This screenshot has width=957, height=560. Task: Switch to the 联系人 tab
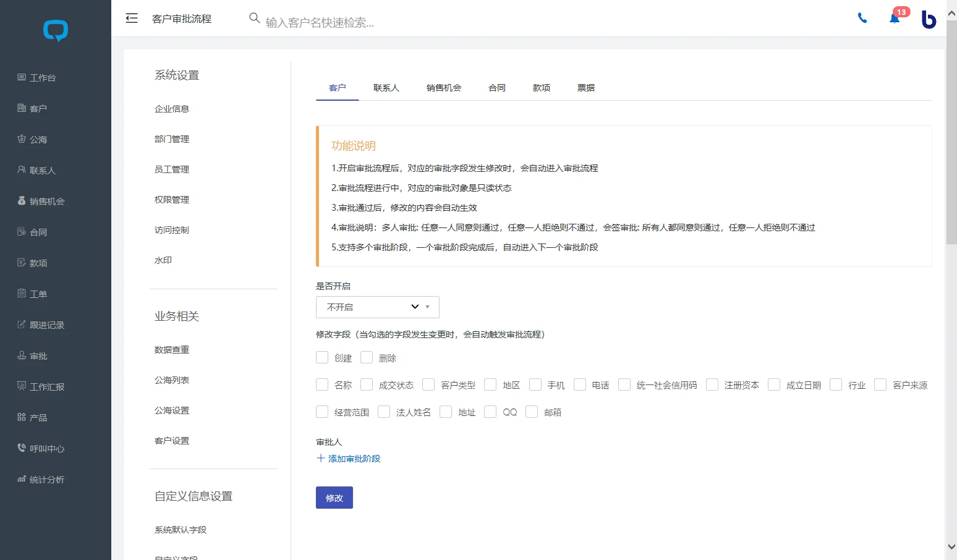point(386,88)
